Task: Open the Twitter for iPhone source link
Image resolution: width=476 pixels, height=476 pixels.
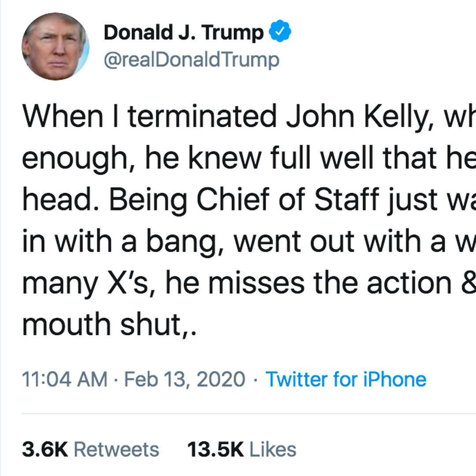Action: tap(346, 379)
